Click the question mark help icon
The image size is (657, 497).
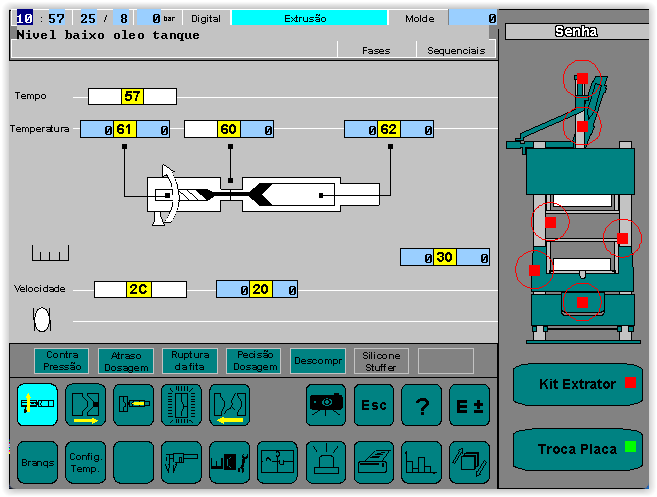[x=421, y=405]
